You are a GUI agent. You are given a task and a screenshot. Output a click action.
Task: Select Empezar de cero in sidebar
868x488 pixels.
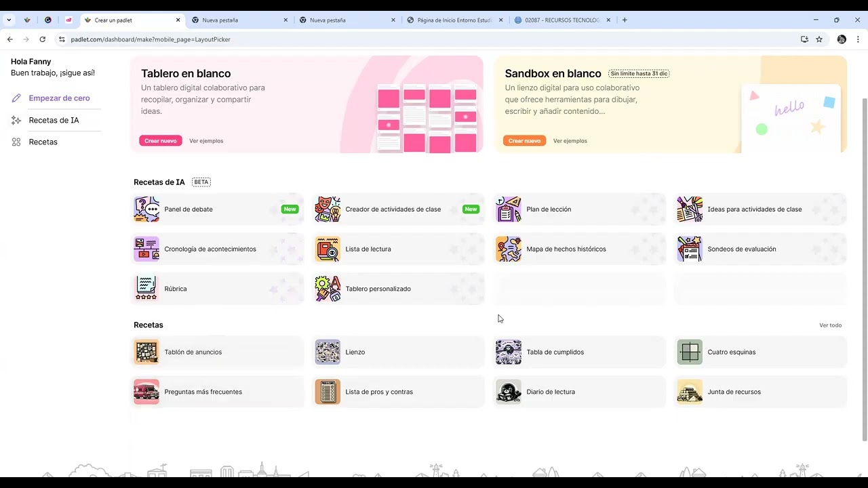(59, 98)
